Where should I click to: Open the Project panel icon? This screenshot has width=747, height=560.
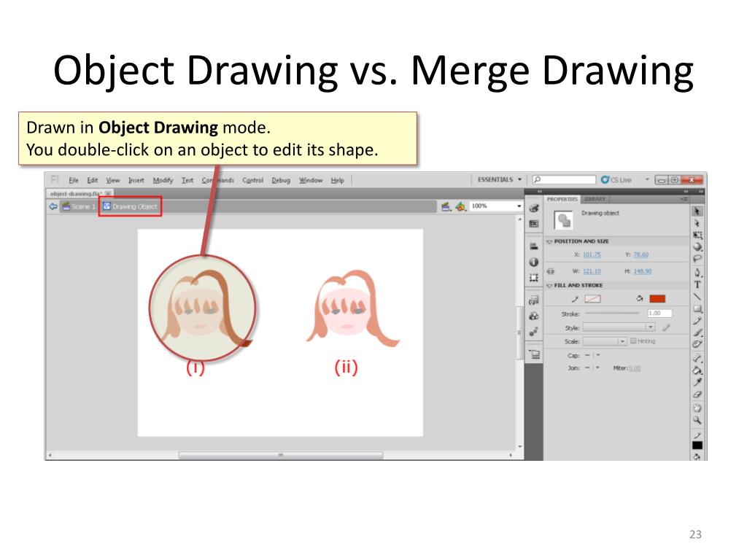[x=533, y=354]
